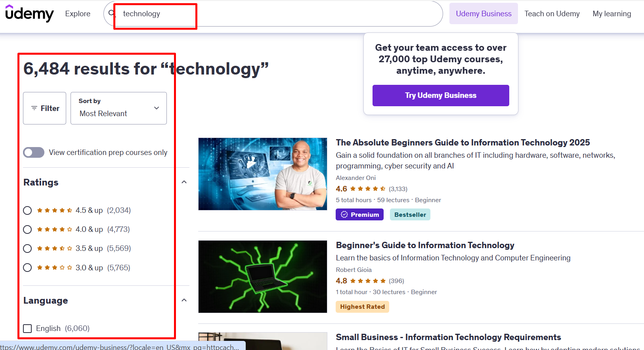The height and width of the screenshot is (350, 644).
Task: Open the Explore menu
Action: point(78,13)
